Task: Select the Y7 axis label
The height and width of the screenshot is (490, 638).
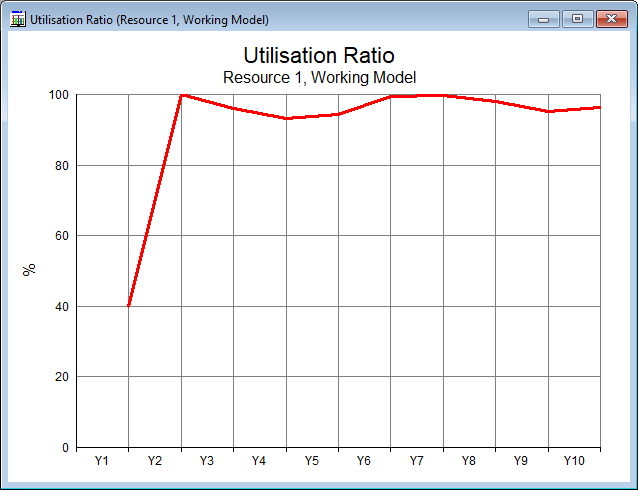Action: 417,461
